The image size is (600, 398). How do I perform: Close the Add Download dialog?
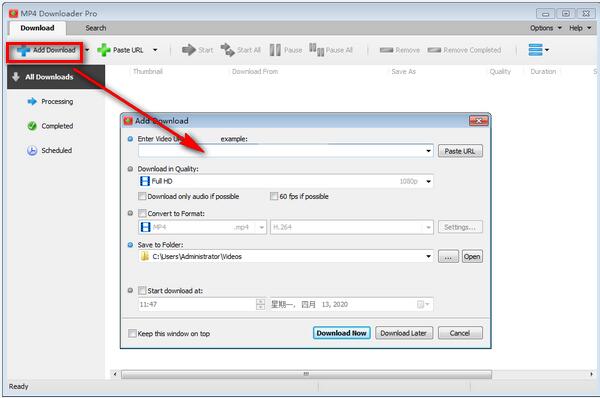tap(478, 121)
